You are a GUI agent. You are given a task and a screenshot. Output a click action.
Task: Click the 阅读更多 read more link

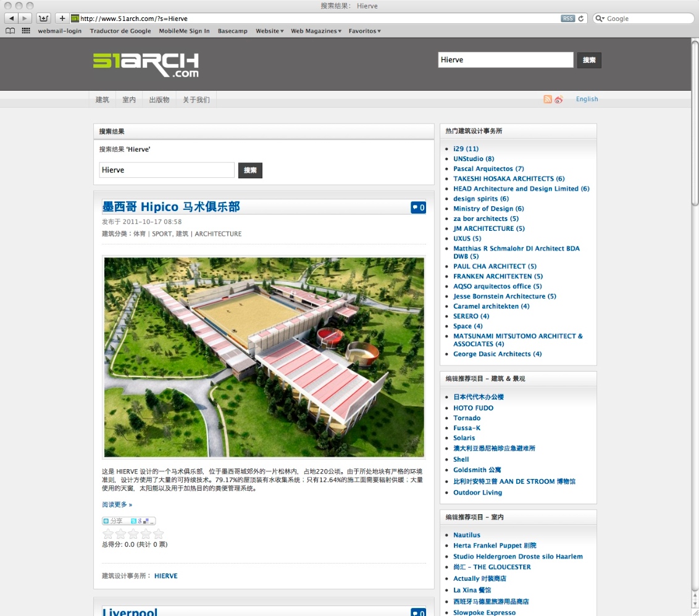coord(117,504)
